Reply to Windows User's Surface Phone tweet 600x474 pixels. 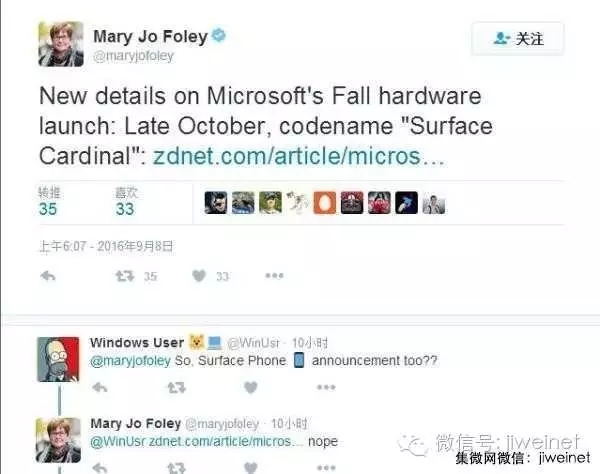point(100,388)
